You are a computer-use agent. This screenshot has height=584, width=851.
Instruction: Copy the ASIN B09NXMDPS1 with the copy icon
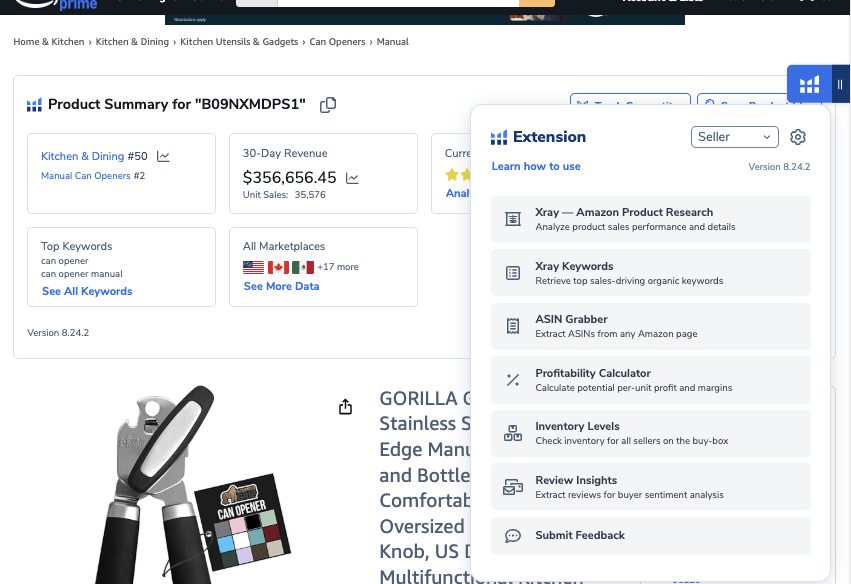(x=328, y=105)
